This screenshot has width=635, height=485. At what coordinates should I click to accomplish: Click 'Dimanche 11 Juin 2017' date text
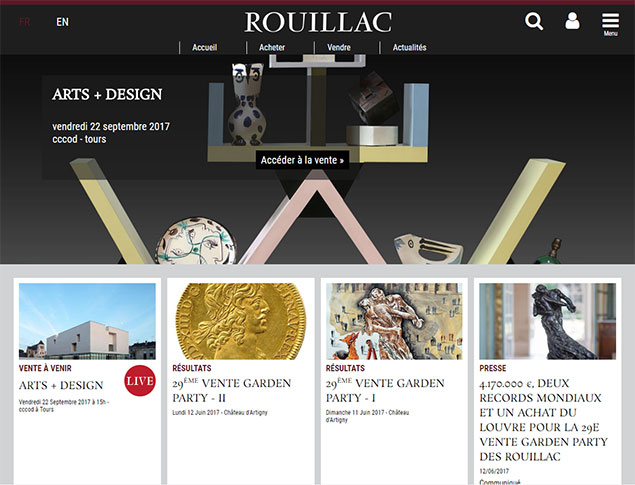click(x=355, y=413)
